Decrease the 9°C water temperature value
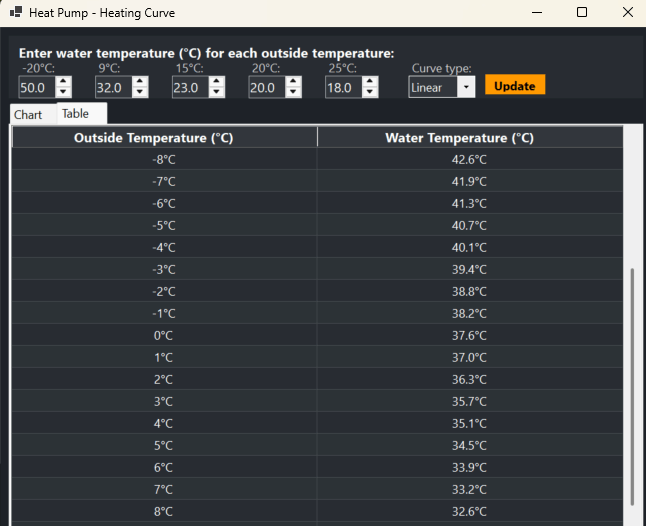Viewport: 646px width, 526px height. 140,92
